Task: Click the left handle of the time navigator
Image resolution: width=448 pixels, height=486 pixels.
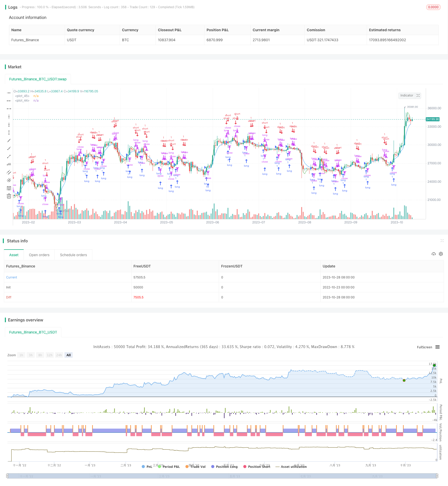Action: [7, 476]
